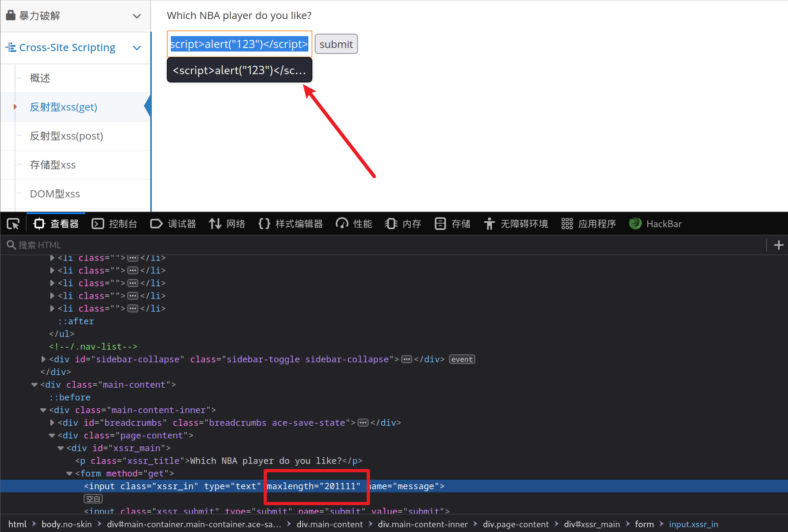
Task: Open the 反射型xss(post) sidebar link
Action: pyautogui.click(x=67, y=136)
